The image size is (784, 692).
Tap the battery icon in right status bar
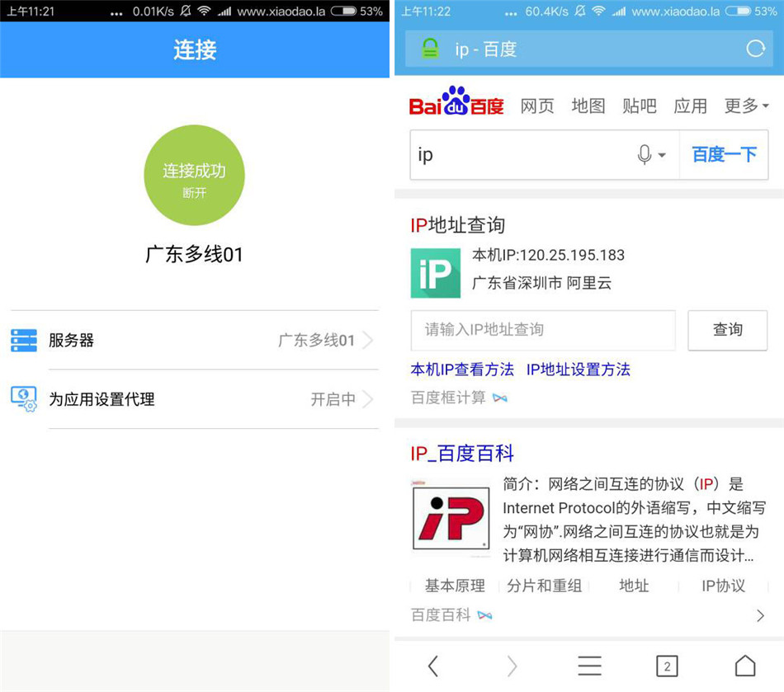(x=738, y=11)
